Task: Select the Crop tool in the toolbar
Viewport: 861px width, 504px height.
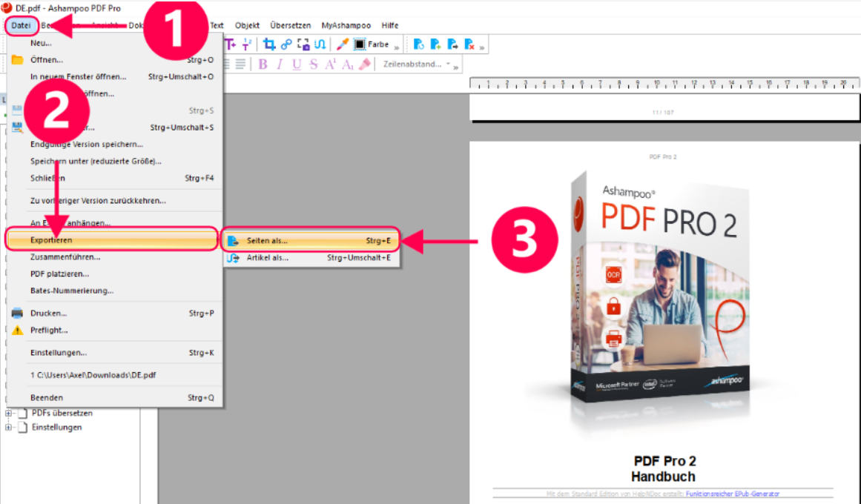Action: pyautogui.click(x=271, y=44)
